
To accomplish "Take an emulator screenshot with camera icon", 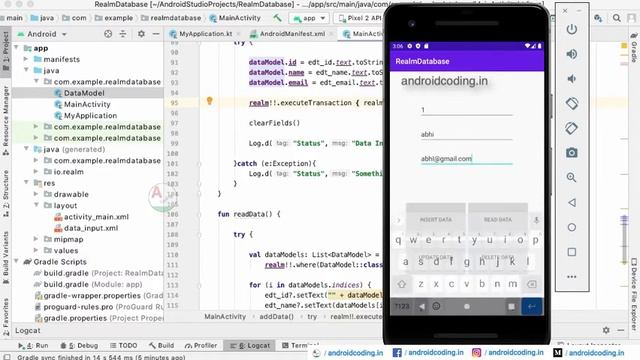I will pos(571,153).
